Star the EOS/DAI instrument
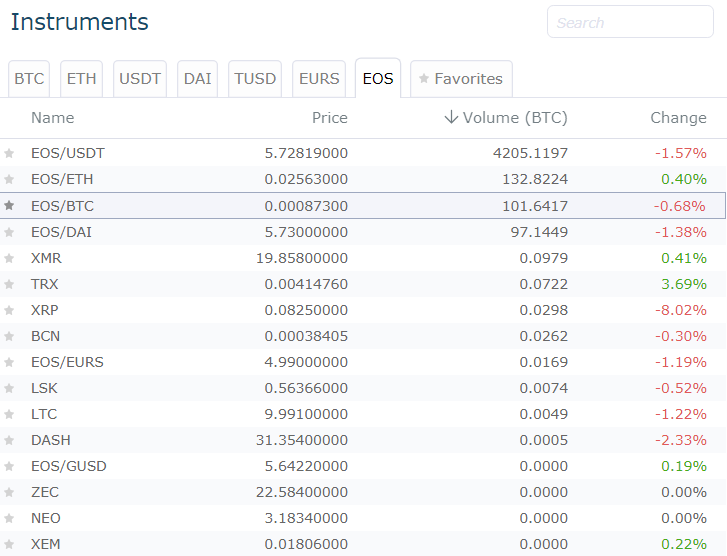The height and width of the screenshot is (556, 727). pos(9,232)
